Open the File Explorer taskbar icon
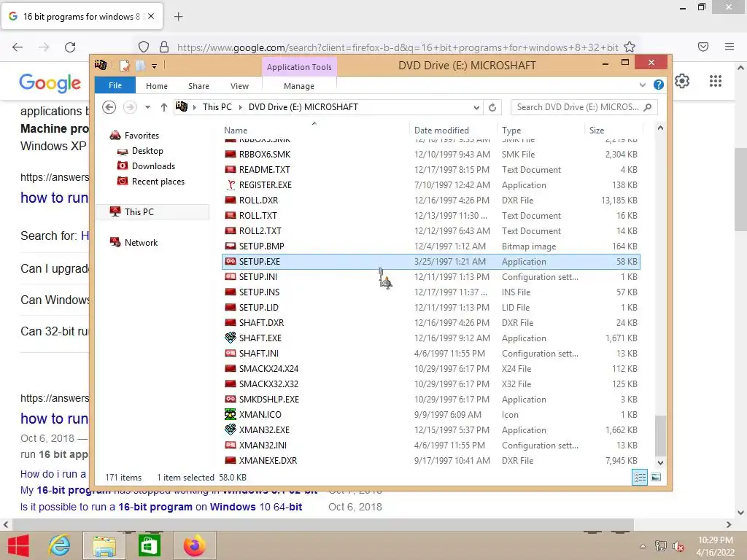 [104, 545]
